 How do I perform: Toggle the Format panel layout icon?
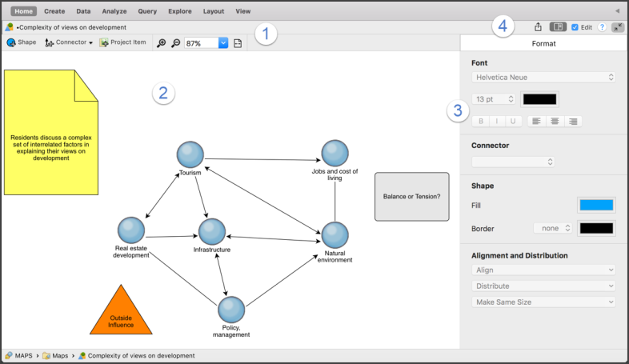click(x=558, y=27)
